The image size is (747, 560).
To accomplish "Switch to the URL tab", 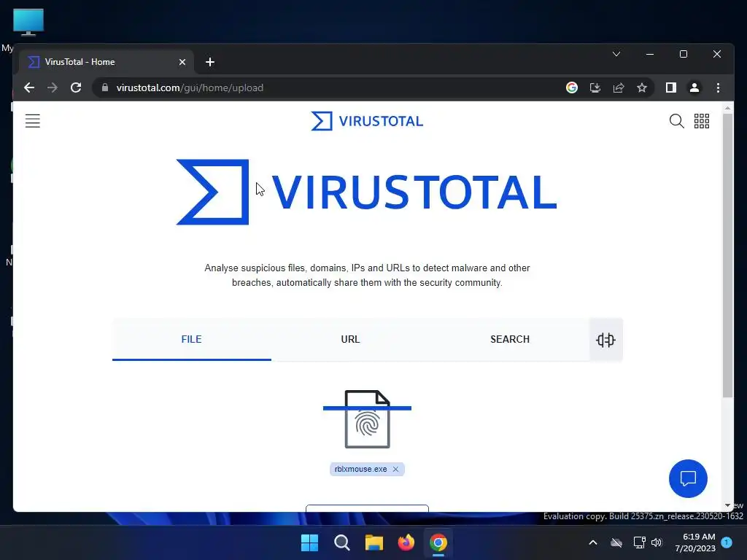I will 351,340.
